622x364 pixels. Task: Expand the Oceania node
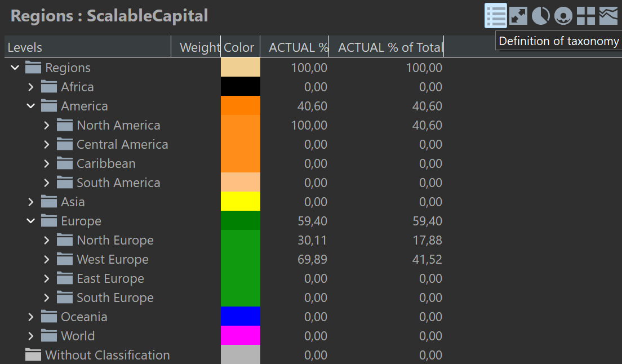30,317
